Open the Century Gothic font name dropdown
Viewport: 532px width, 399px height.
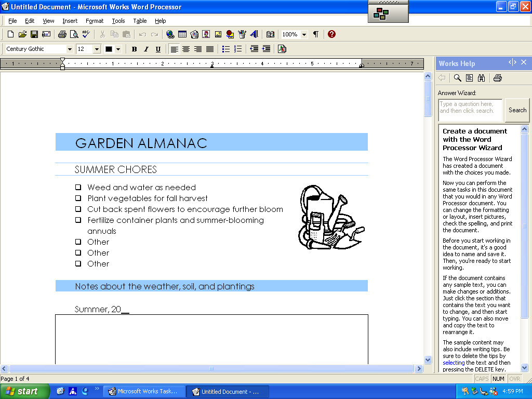click(70, 49)
